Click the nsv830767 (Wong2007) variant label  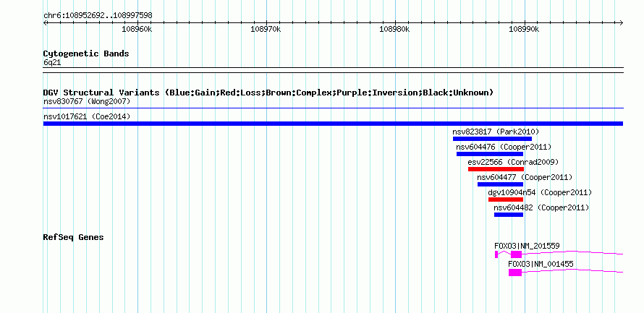click(87, 101)
